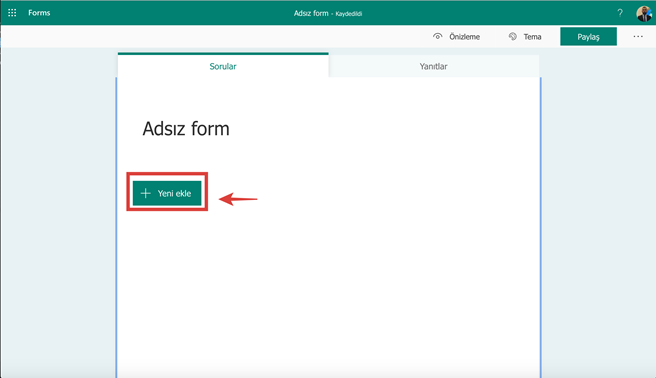Click the Kaydedildi saved status text
Viewport: 656px width, 378px height.
(348, 14)
